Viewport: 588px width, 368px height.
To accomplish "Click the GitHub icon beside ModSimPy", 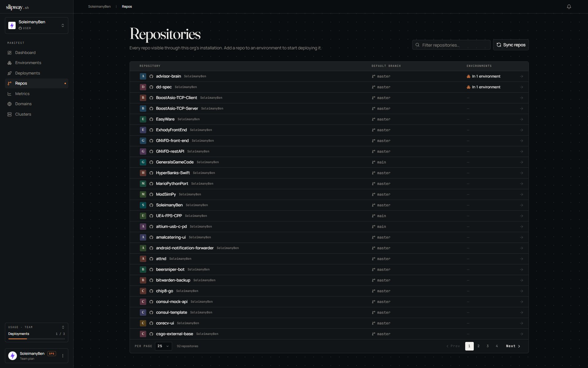I will point(151,194).
